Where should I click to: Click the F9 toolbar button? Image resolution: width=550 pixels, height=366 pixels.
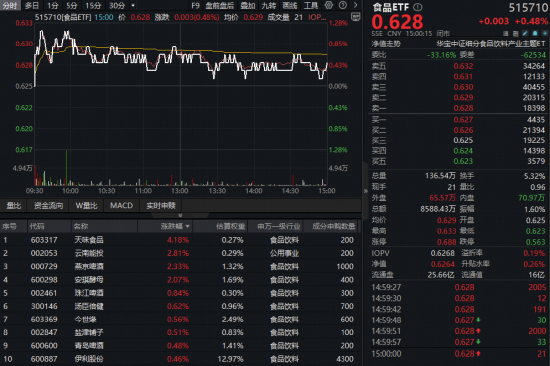click(x=195, y=5)
